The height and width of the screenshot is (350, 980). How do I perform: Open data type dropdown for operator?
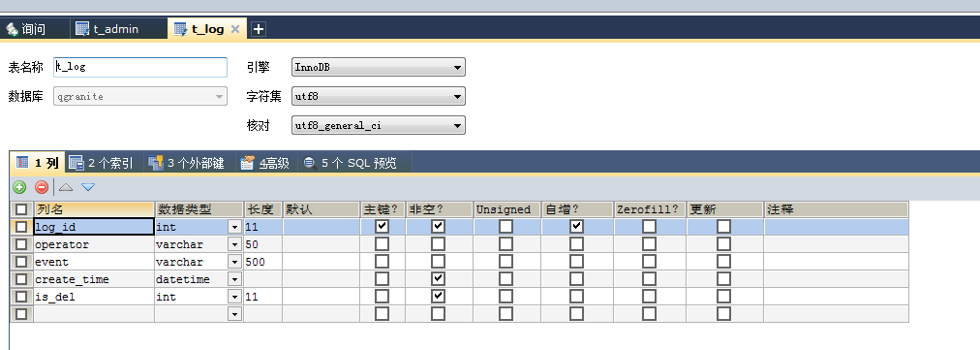[235, 244]
